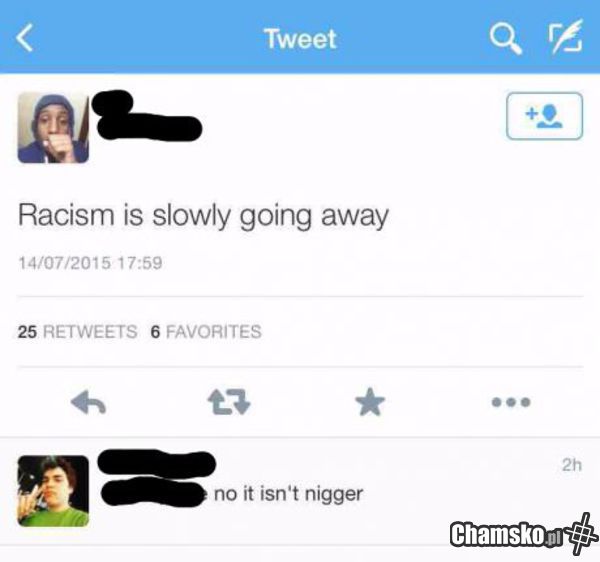Open the replier's green-shirt avatar
Viewport: 600px width, 562px height.
[x=53, y=491]
